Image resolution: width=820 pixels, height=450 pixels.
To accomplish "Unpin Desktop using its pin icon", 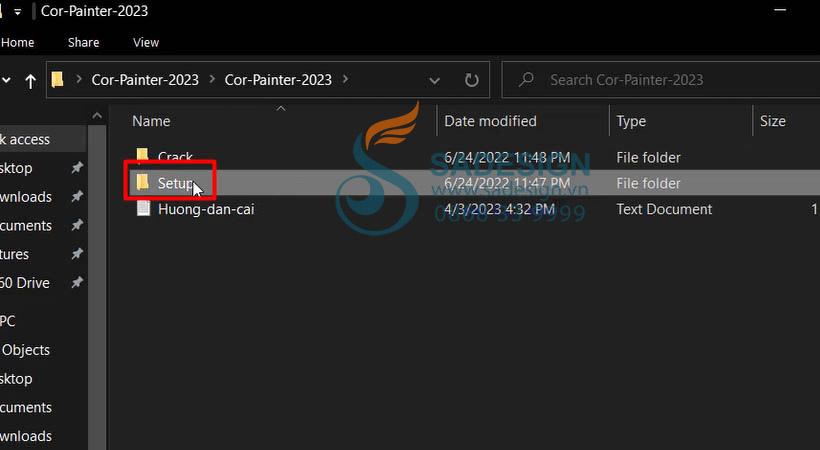I will (x=77, y=167).
